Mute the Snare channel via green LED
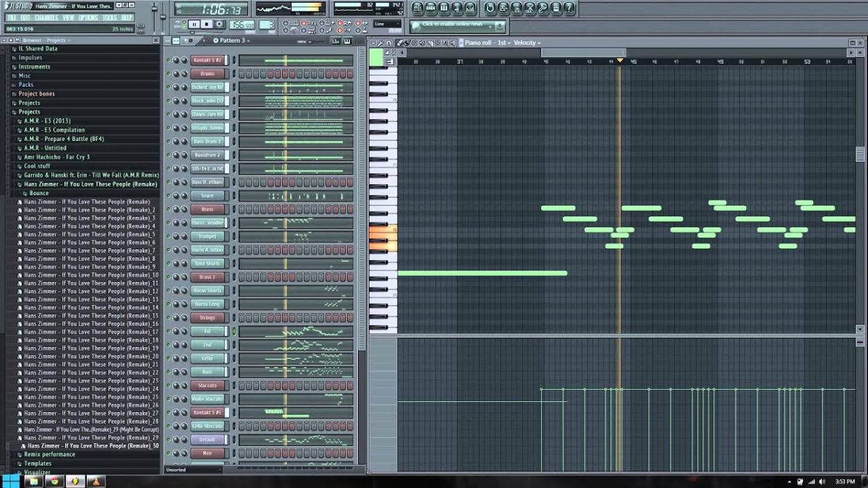Image resolution: width=868 pixels, height=488 pixels. pyautogui.click(x=169, y=196)
